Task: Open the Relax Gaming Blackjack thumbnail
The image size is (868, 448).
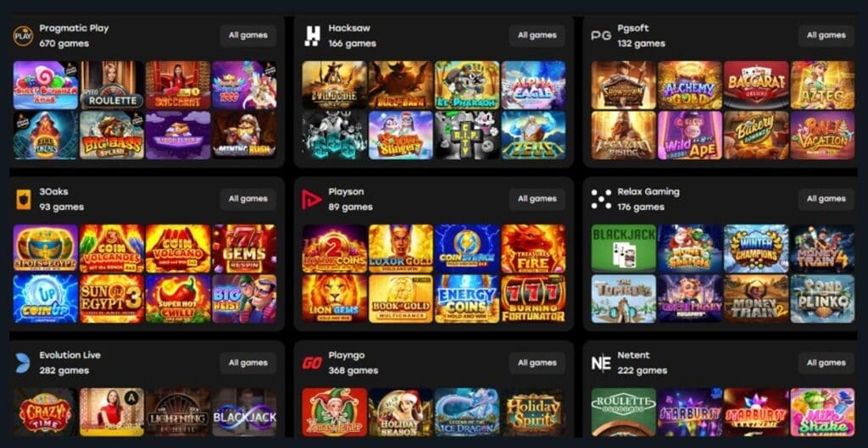Action: click(623, 249)
